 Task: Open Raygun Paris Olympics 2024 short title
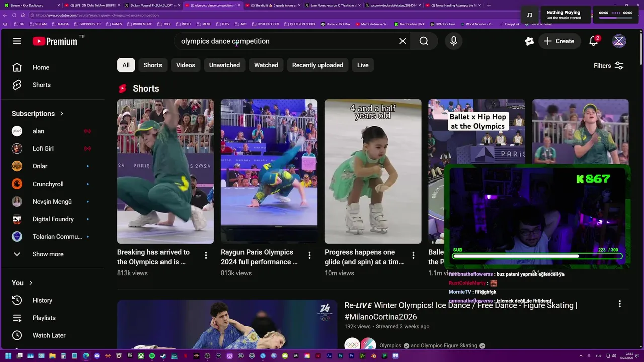click(259, 257)
